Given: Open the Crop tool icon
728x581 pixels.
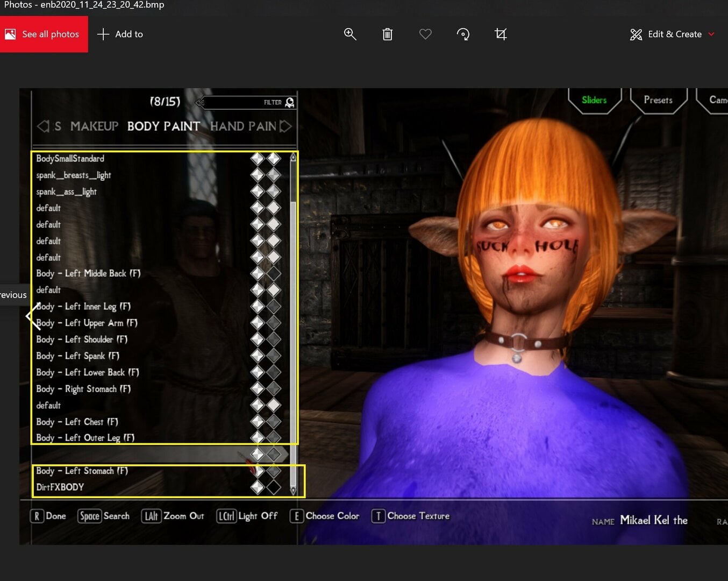Looking at the screenshot, I should [501, 34].
